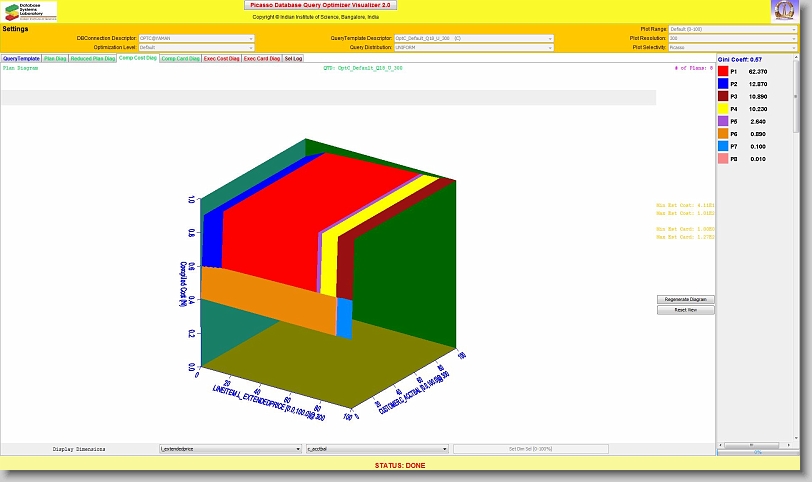Click the Reset View button
The image size is (812, 482).
[686, 310]
